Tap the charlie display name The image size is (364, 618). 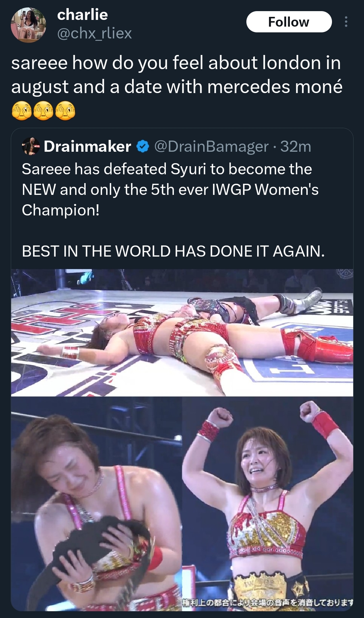83,14
